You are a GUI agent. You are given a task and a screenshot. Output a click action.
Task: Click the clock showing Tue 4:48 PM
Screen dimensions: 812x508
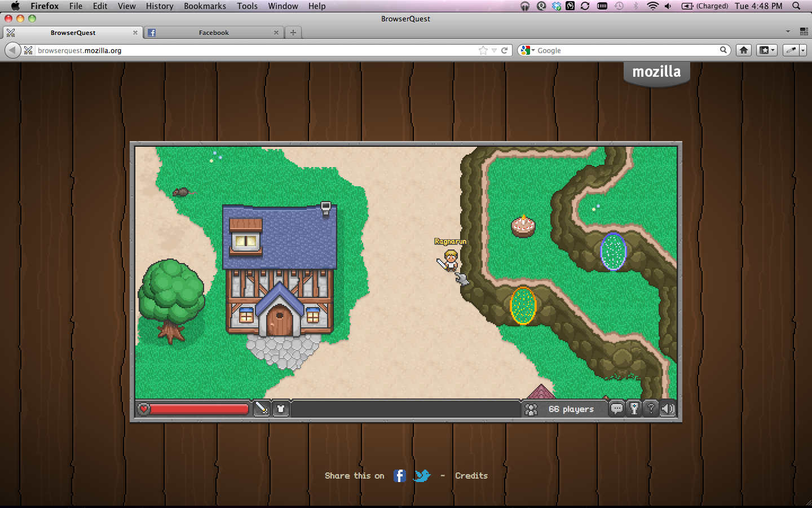click(758, 6)
